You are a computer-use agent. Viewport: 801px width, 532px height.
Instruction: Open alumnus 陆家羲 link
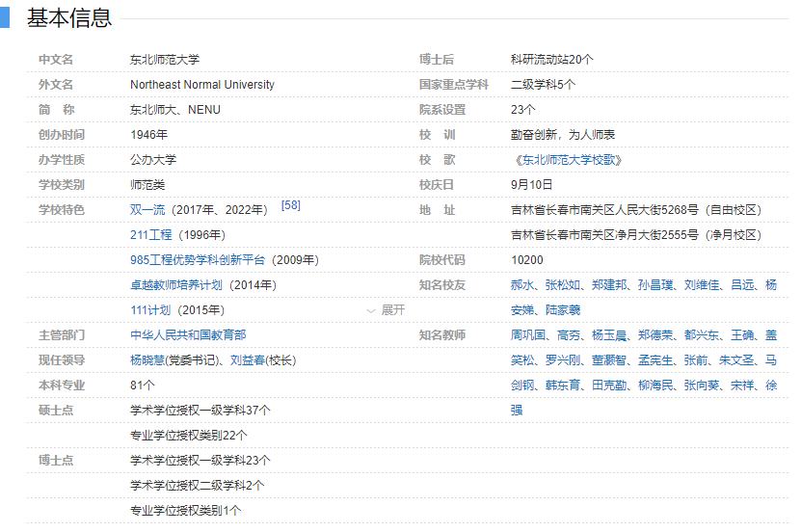coord(562,310)
